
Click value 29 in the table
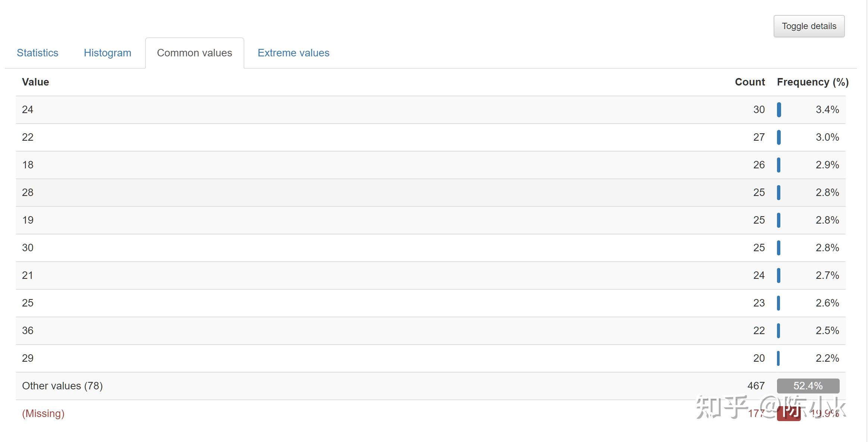pyautogui.click(x=28, y=358)
